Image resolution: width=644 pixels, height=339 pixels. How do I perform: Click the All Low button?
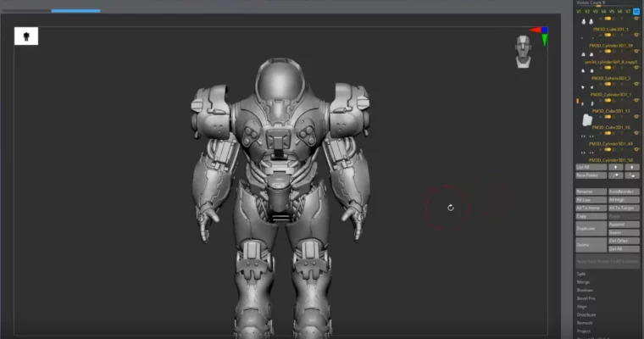(x=591, y=200)
